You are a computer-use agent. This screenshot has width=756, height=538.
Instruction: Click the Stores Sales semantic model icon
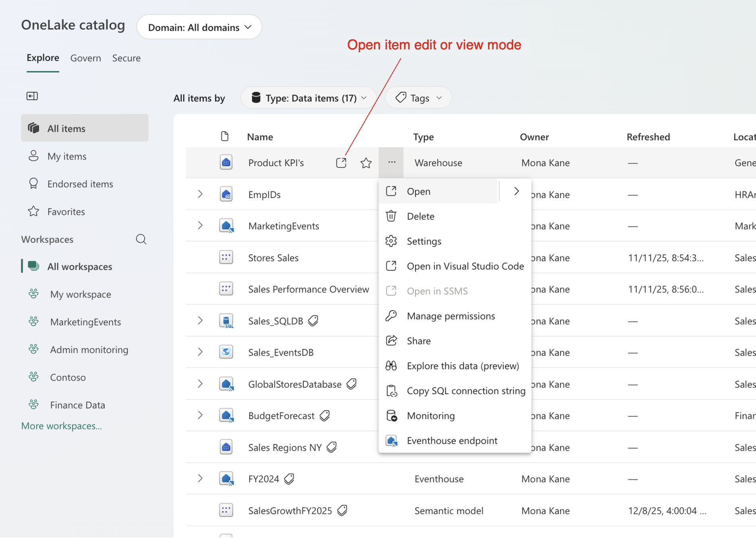click(x=226, y=257)
